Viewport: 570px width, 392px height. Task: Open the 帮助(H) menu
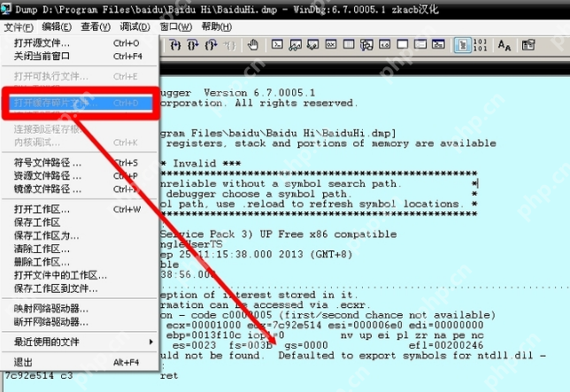(217, 27)
